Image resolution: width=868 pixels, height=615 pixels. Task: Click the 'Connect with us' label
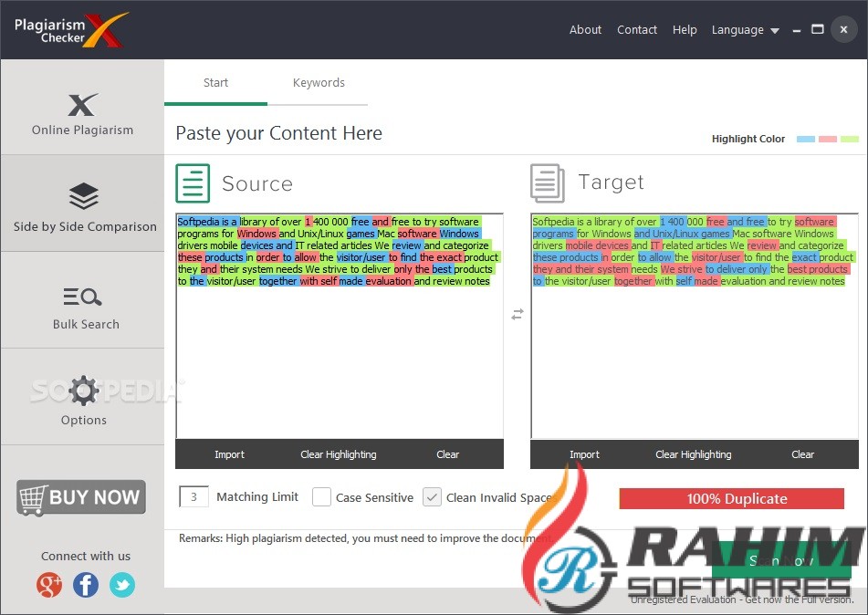[85, 556]
